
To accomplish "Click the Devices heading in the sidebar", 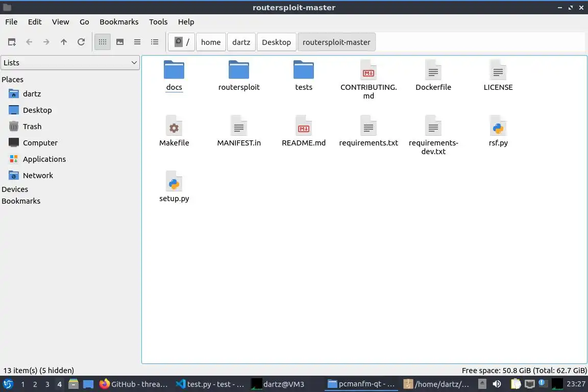I will 15,189.
